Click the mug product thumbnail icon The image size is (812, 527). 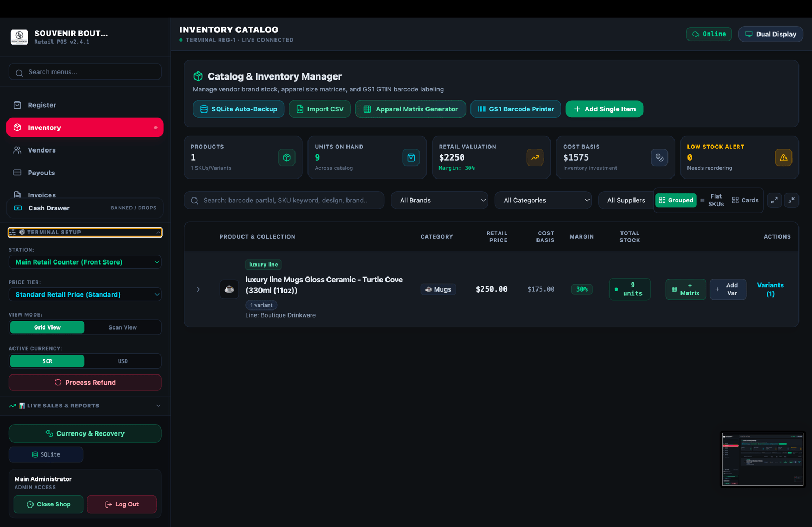[x=229, y=289]
